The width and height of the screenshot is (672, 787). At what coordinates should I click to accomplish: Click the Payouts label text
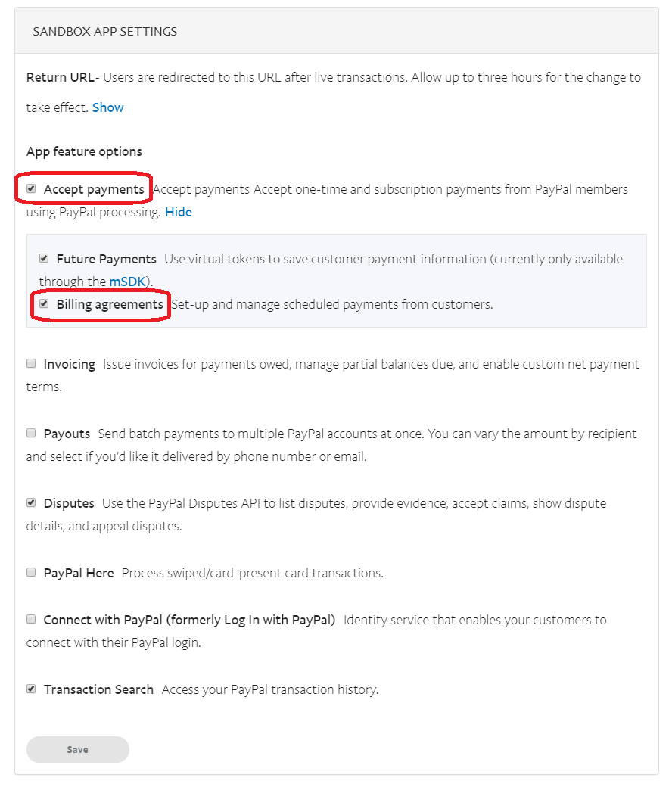pyautogui.click(x=65, y=433)
